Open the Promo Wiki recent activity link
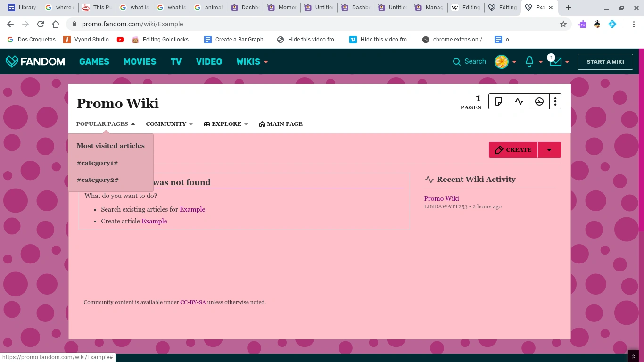 click(x=442, y=198)
